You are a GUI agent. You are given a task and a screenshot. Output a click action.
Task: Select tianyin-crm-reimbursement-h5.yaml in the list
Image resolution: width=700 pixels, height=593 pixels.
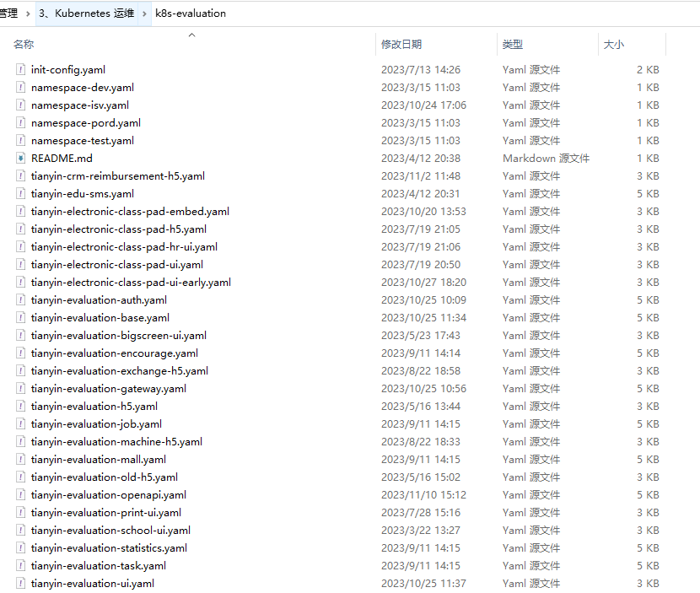pyautogui.click(x=117, y=176)
